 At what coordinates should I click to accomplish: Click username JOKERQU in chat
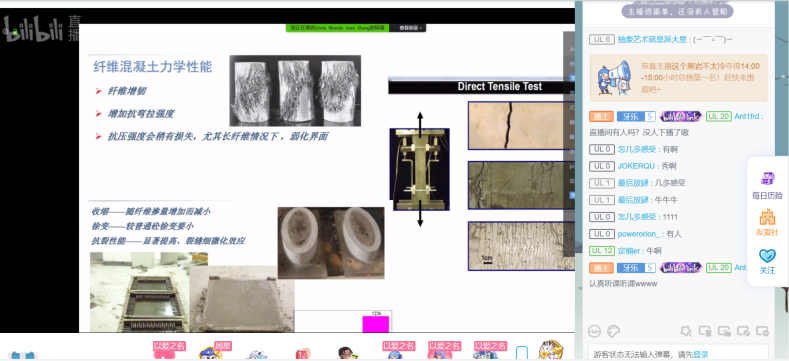coord(636,166)
